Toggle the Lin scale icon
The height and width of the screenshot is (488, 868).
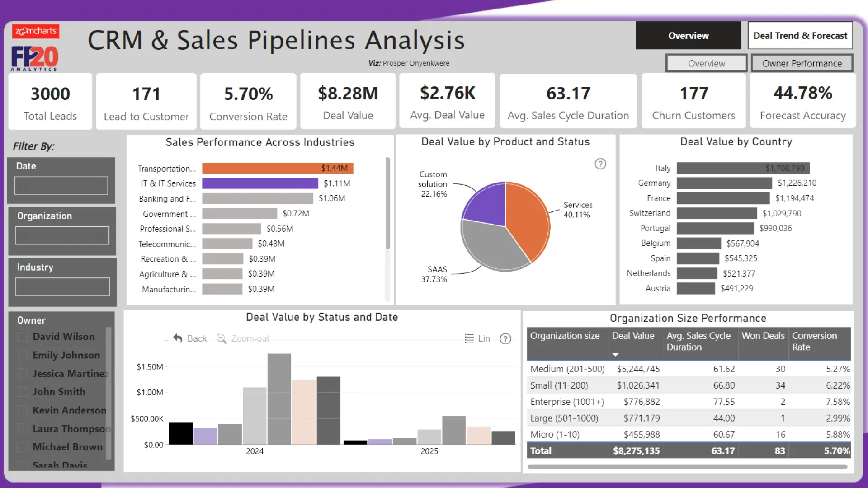coord(469,338)
